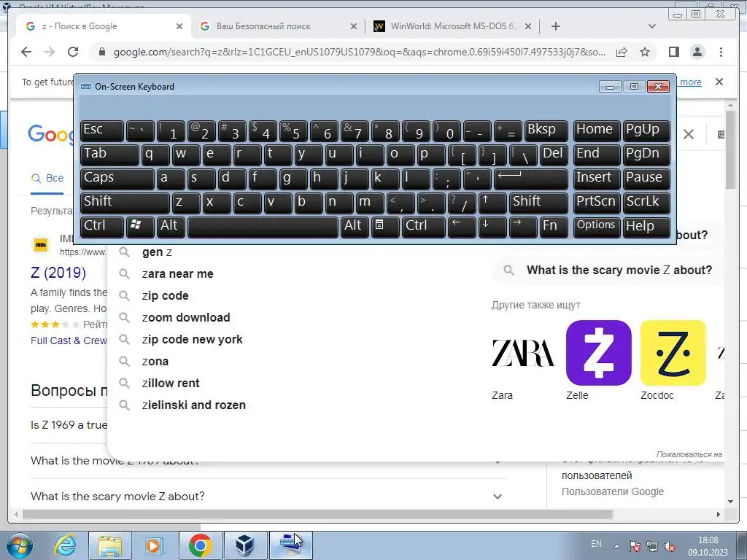The width and height of the screenshot is (747, 560).
Task: Toggle the Fn key on On-Screen Keyboard
Action: point(554,227)
